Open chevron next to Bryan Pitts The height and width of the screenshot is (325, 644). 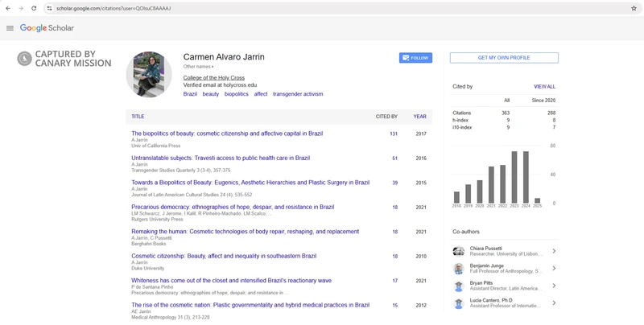pyautogui.click(x=554, y=286)
